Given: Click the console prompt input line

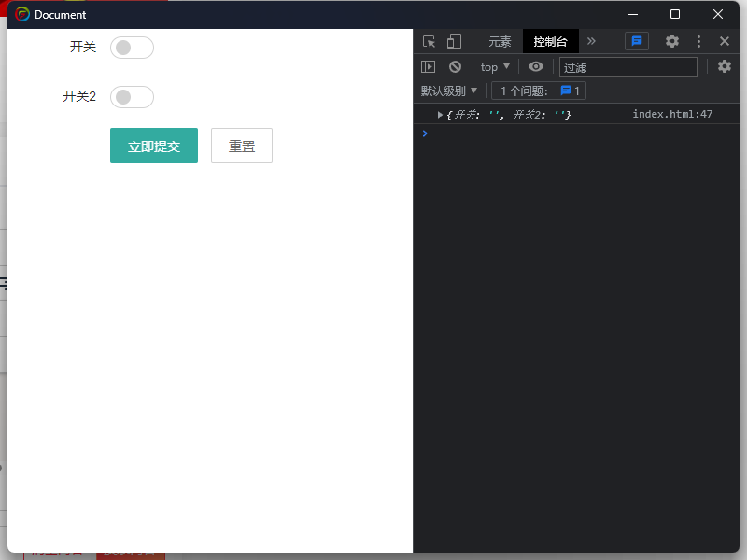Looking at the screenshot, I should [x=576, y=133].
